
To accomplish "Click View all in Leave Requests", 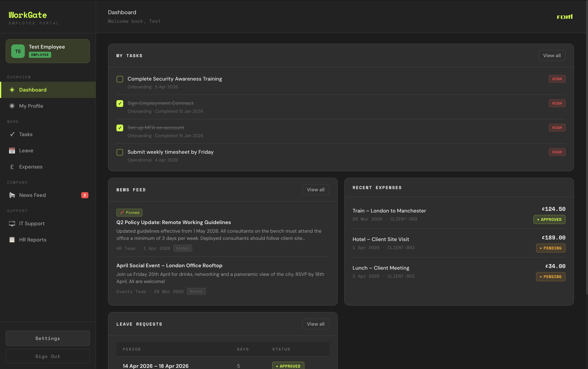I will [x=315, y=324].
